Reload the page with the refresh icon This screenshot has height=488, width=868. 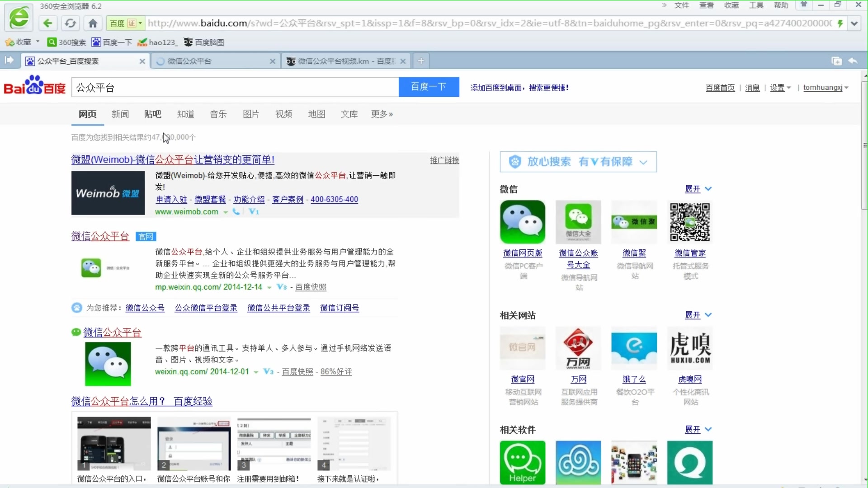pos(71,23)
